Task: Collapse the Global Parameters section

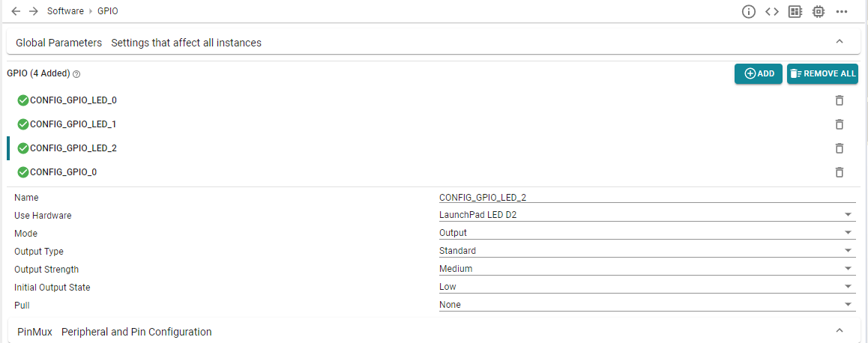Action: coord(840,42)
